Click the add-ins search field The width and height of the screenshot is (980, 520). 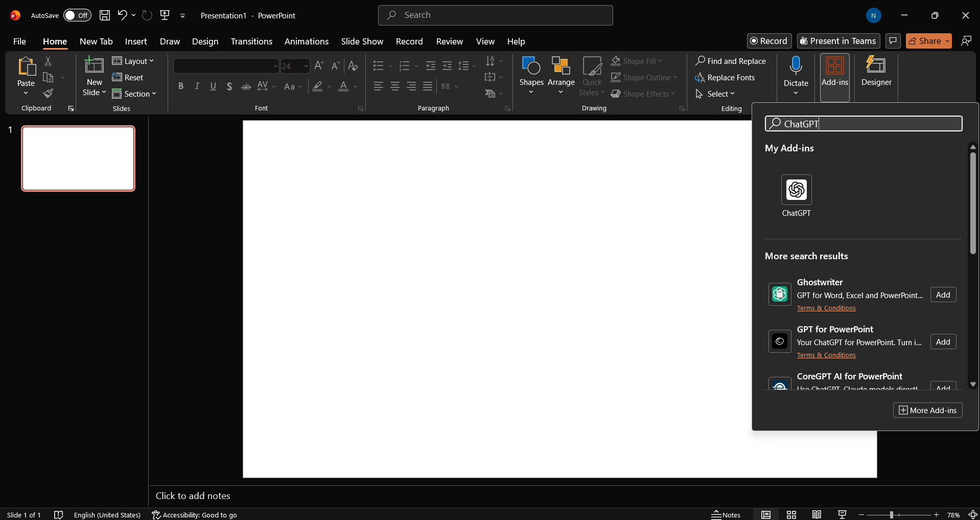click(x=864, y=124)
